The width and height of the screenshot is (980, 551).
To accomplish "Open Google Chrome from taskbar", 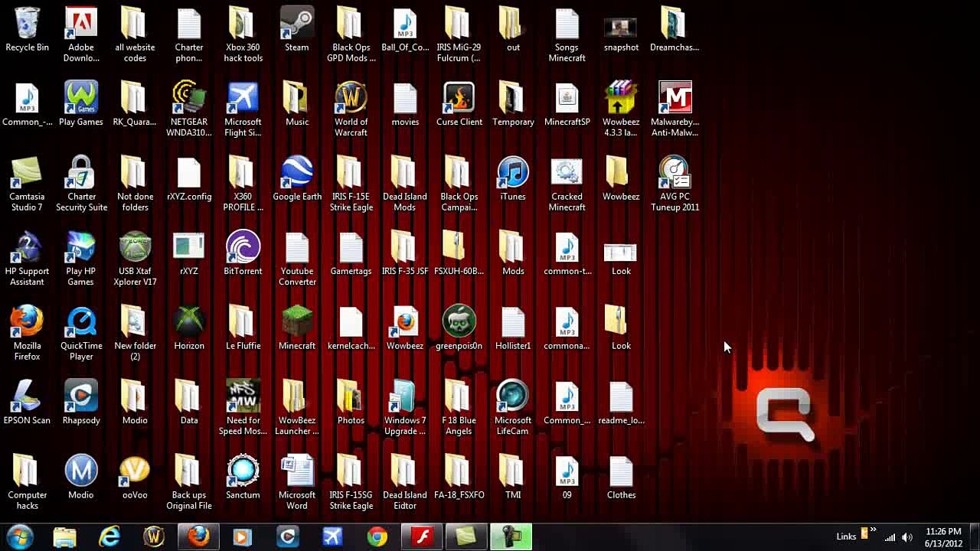I will point(377,536).
